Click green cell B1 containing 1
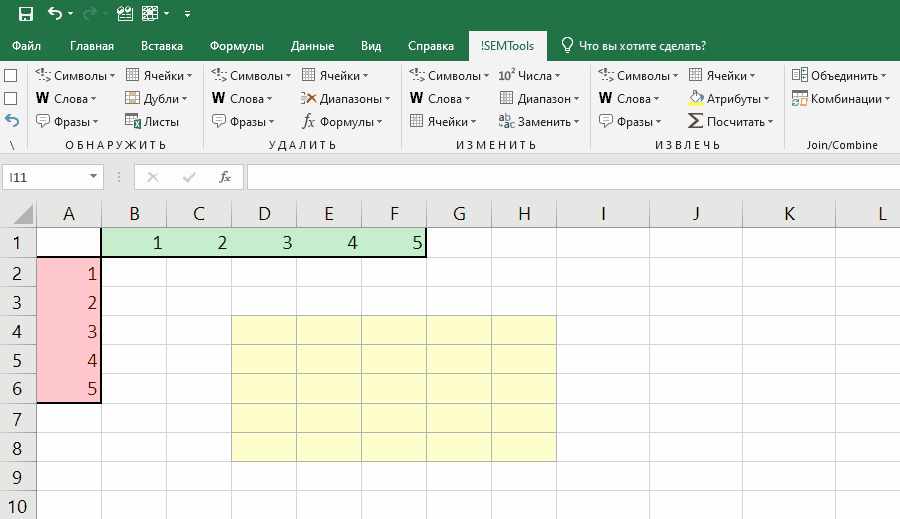 click(134, 243)
